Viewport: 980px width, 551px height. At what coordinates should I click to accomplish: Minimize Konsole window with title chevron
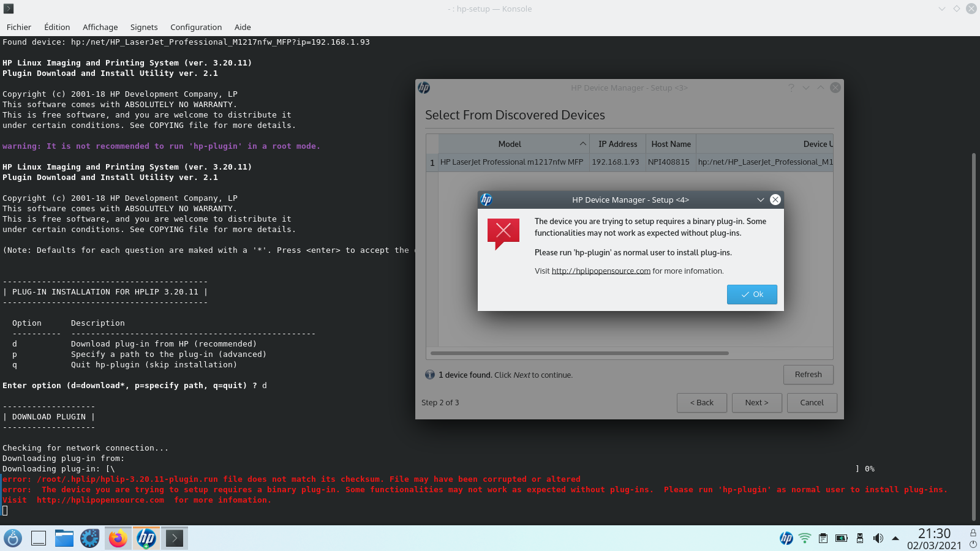942,9
